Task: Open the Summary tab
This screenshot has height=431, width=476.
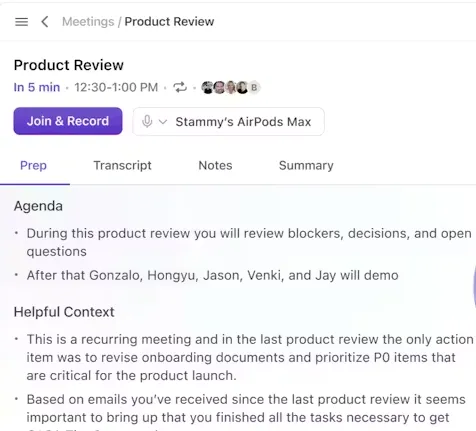Action: 306,165
